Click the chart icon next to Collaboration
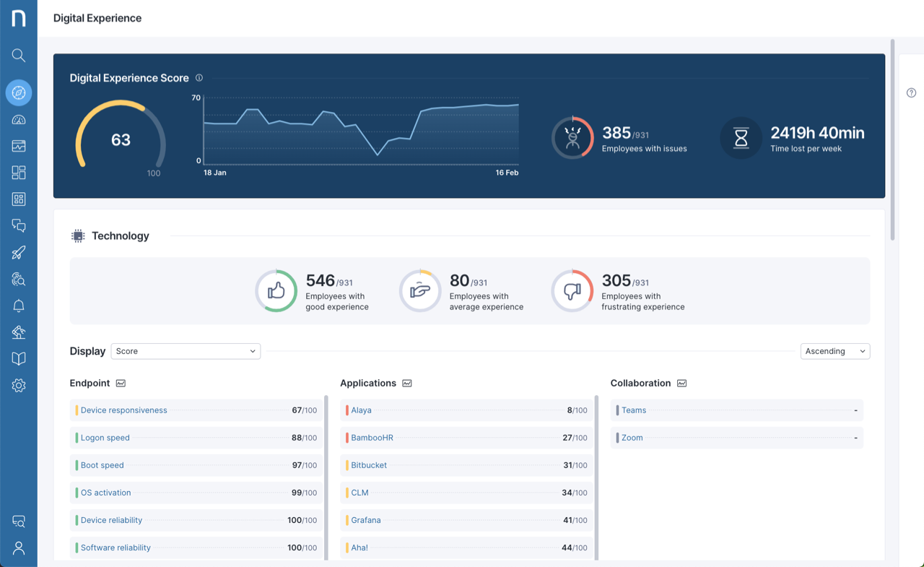 tap(681, 384)
